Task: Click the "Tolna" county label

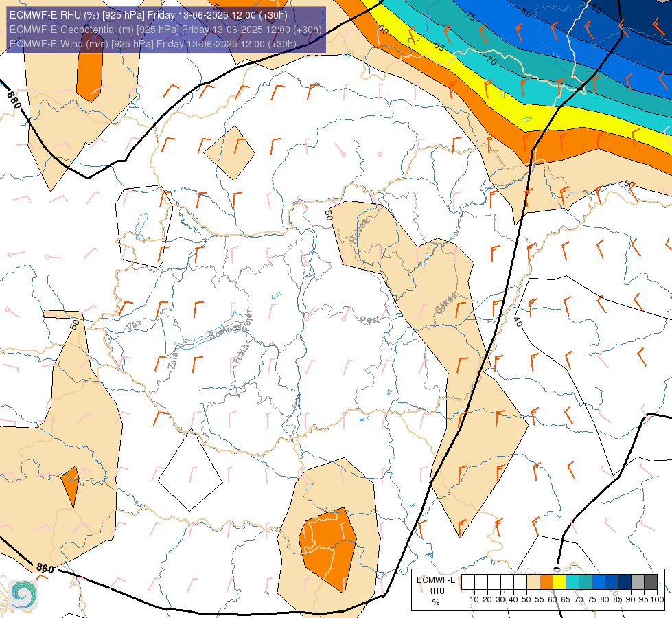Action: click(x=242, y=354)
